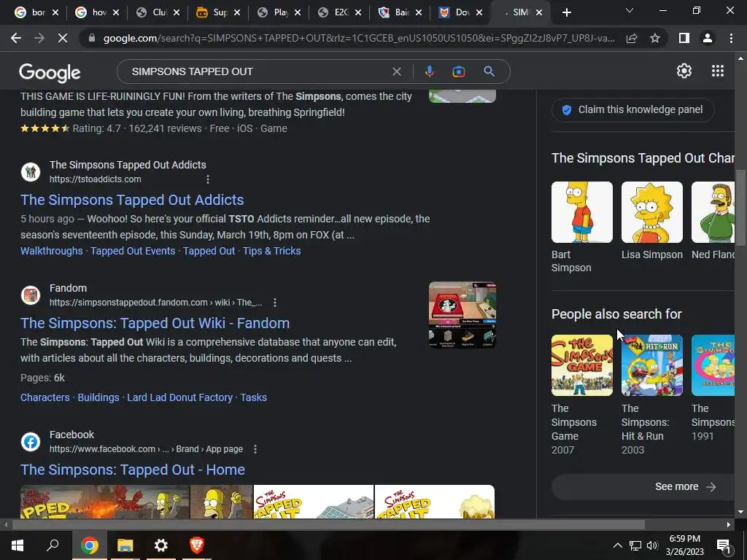Open The Simpsons: Hit & Run card

click(x=651, y=395)
